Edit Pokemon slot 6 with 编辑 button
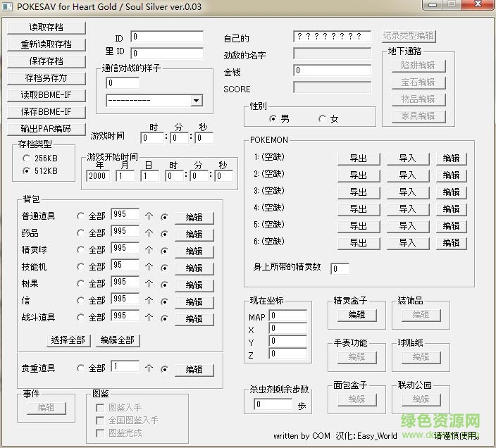496x448 pixels. click(451, 243)
